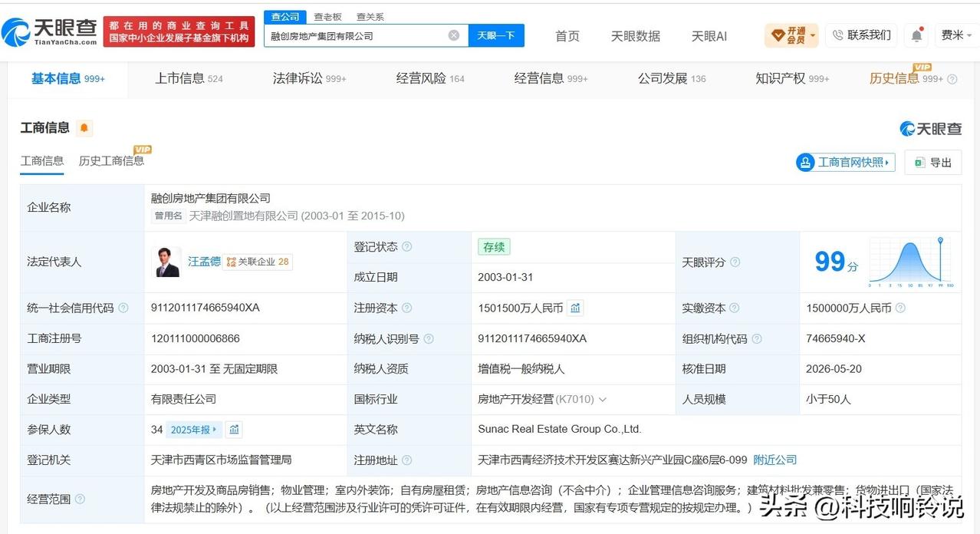Open the help icon beside 历史信息 tab

tap(952, 79)
